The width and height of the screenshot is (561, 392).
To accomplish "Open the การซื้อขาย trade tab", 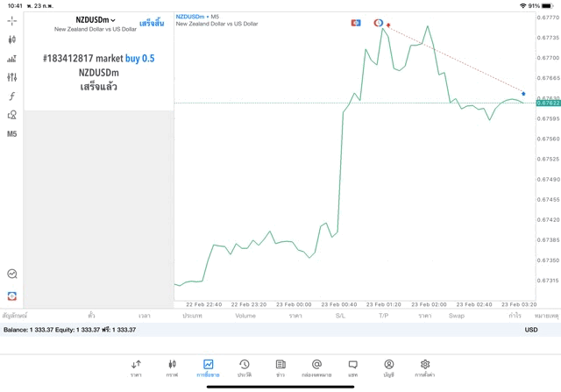I will [x=209, y=368].
